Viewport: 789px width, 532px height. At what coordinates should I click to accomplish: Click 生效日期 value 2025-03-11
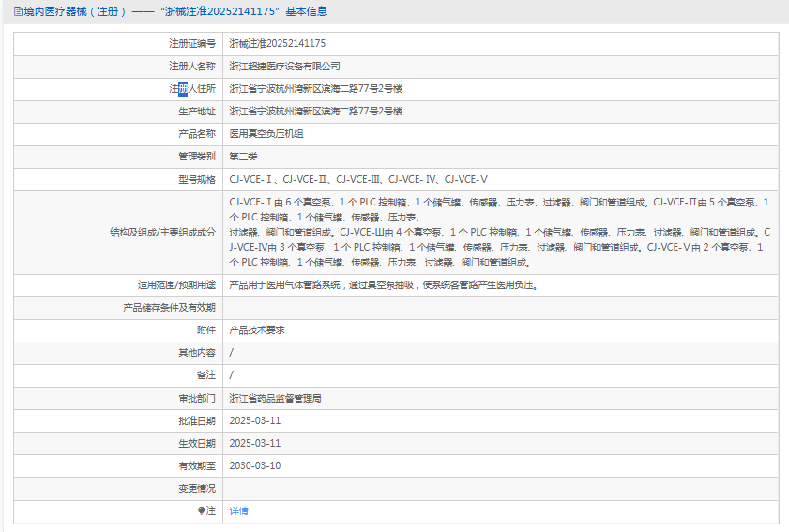(x=255, y=444)
